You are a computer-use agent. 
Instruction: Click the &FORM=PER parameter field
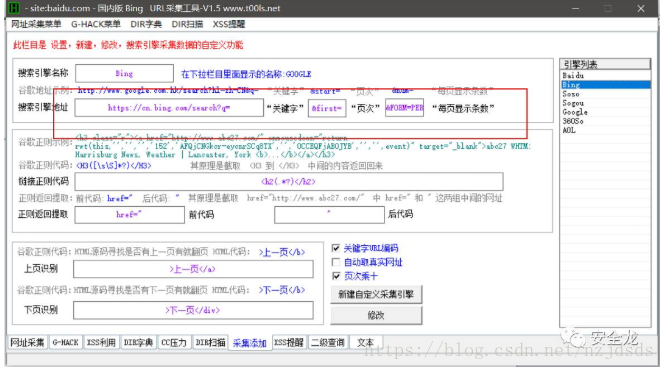[404, 108]
